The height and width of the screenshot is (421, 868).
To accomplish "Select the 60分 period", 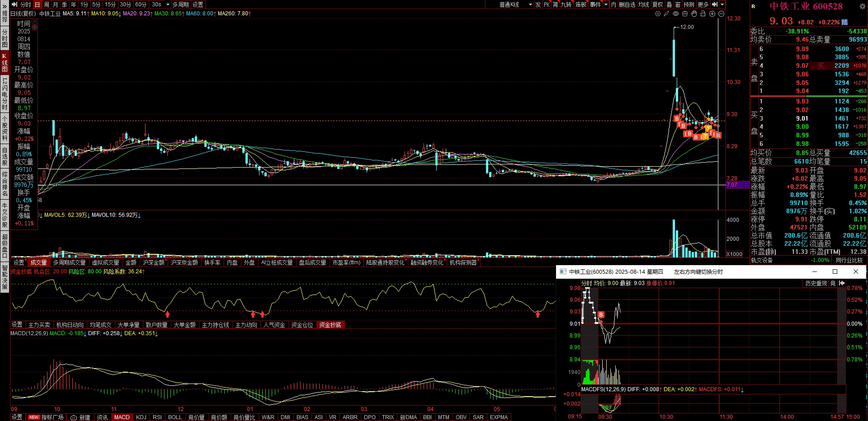I will tap(141, 5).
